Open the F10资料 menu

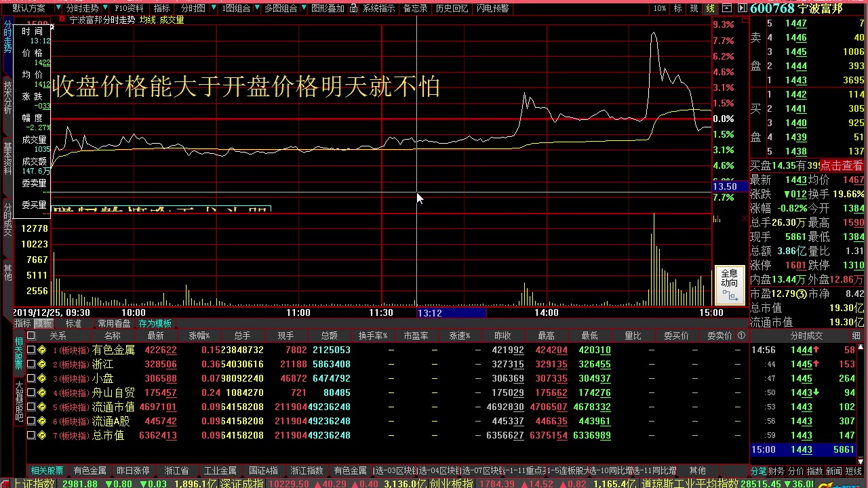(x=129, y=8)
